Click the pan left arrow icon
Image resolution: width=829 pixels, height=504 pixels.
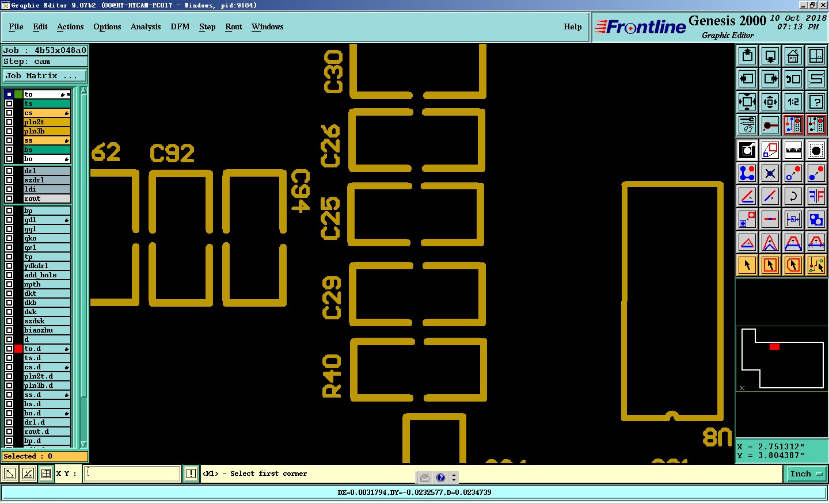[747, 79]
